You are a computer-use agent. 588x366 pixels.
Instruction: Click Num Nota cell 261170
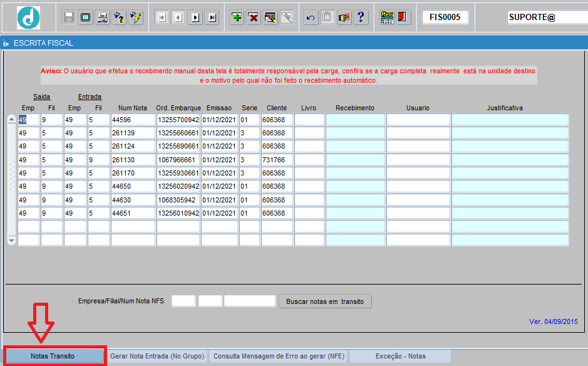(133, 173)
